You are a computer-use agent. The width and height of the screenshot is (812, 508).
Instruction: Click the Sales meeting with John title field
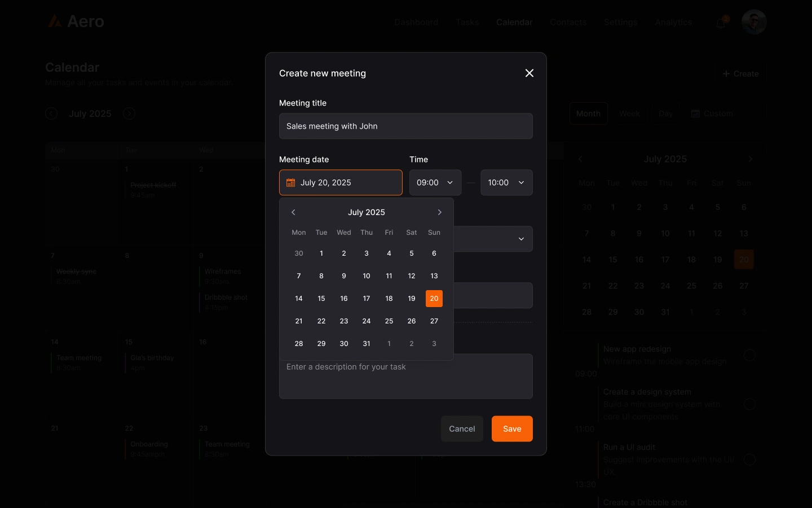click(x=406, y=126)
